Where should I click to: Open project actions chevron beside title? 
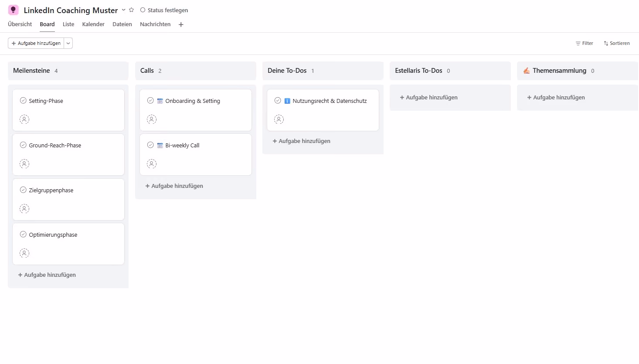(123, 10)
